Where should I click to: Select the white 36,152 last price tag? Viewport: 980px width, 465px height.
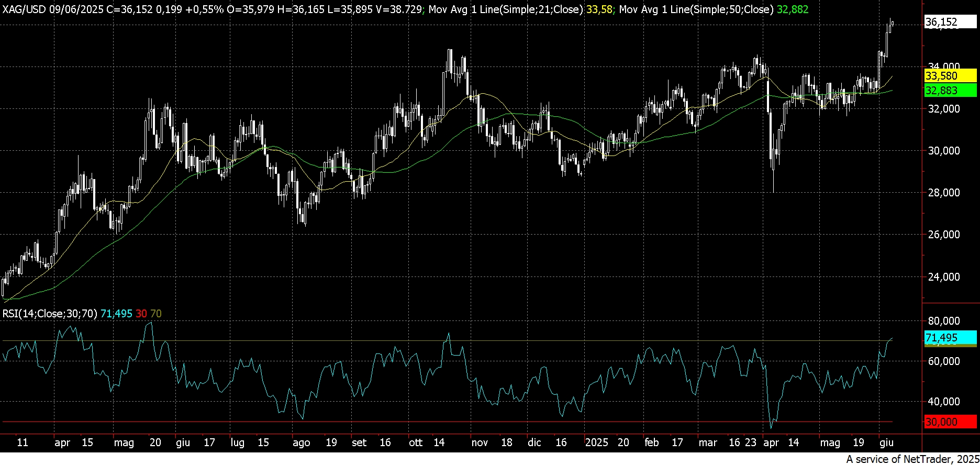tap(950, 22)
